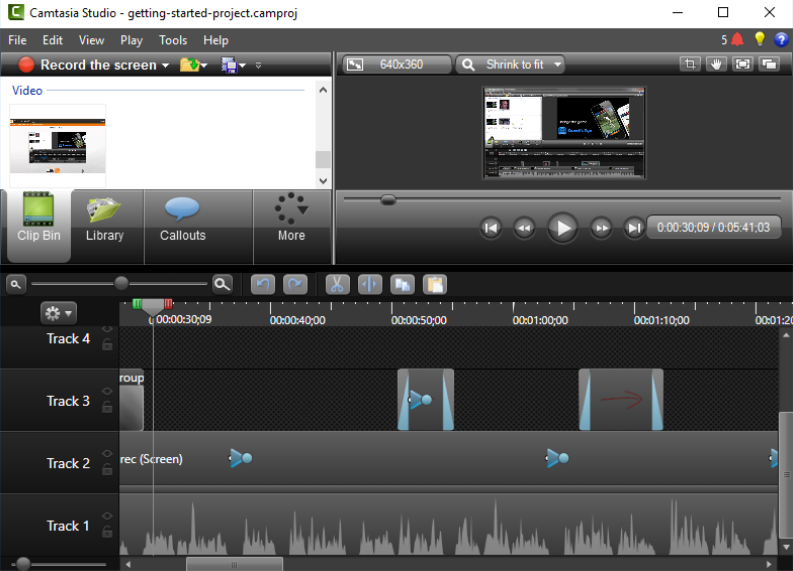Toggle the Track 1 lock
The image size is (793, 571).
[x=107, y=532]
